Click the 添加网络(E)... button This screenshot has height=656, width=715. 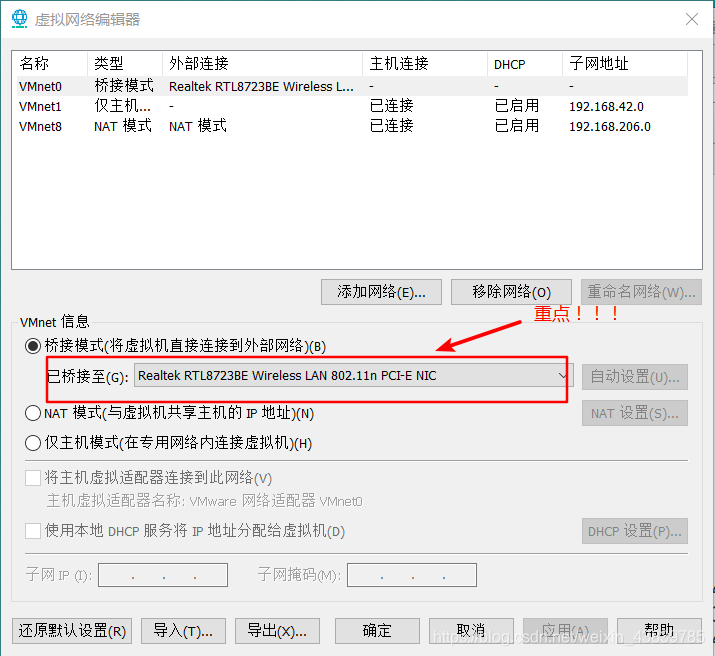[381, 292]
